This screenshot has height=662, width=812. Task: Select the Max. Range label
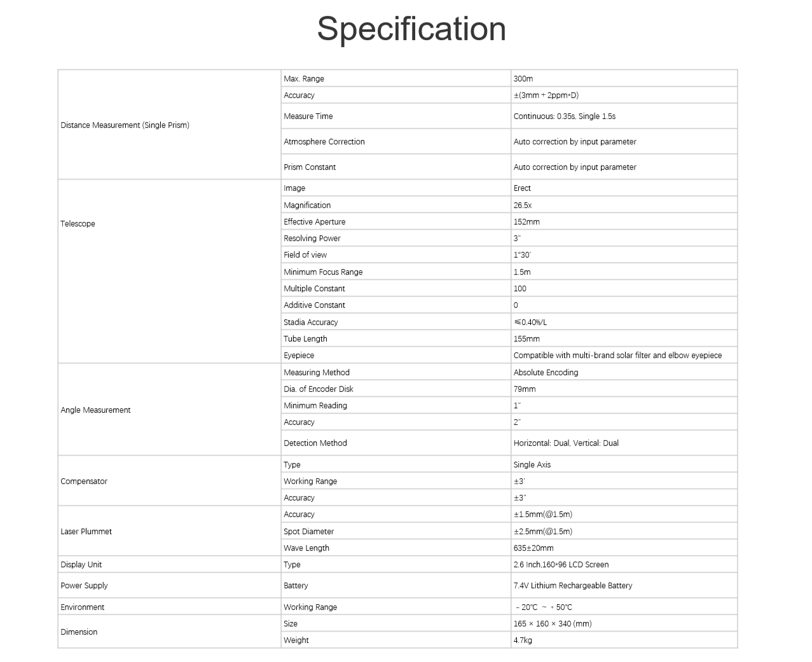(x=304, y=79)
